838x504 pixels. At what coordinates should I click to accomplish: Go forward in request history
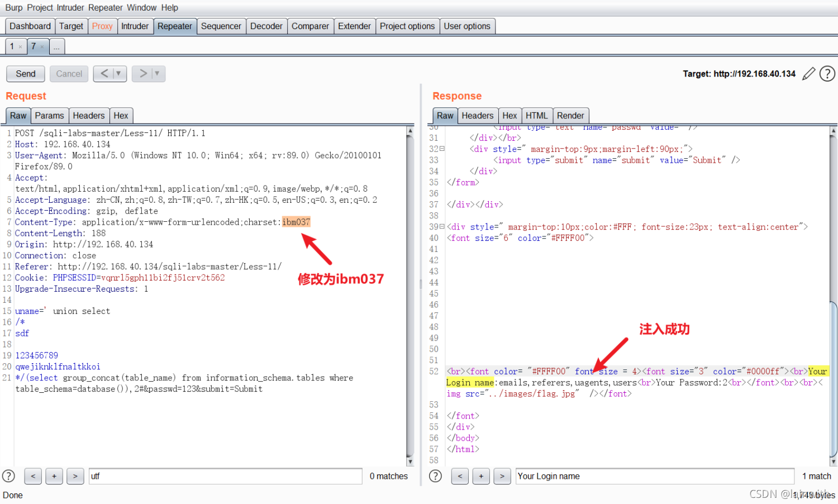(x=143, y=74)
